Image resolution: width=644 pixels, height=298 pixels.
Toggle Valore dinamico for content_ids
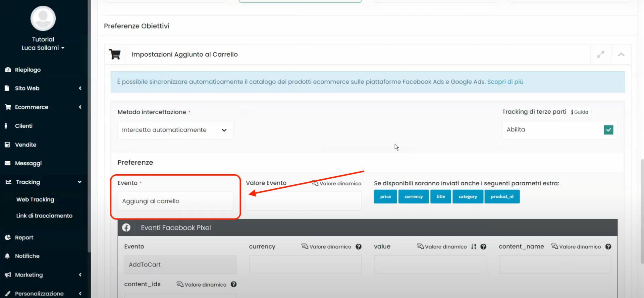point(202,285)
